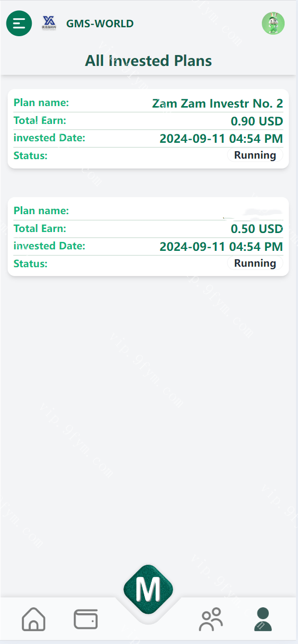The width and height of the screenshot is (298, 644).
Task: Click the 0.50 USD total earn value
Action: (257, 229)
